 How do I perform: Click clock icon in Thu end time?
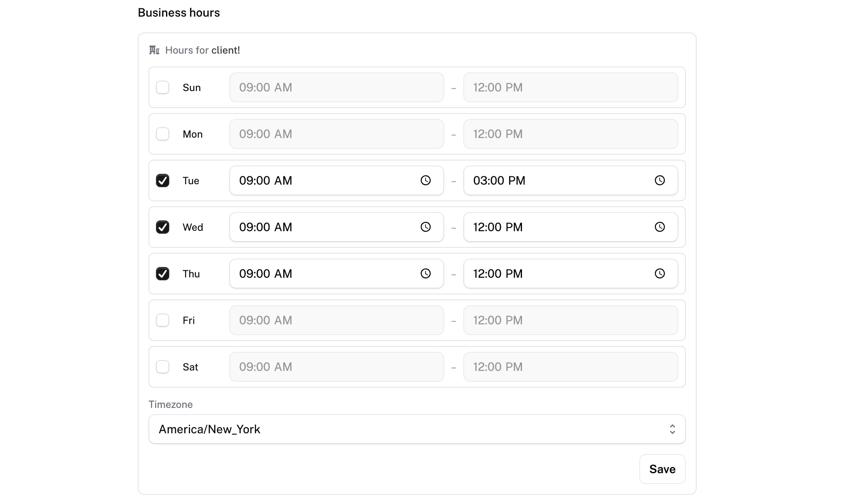[660, 274]
